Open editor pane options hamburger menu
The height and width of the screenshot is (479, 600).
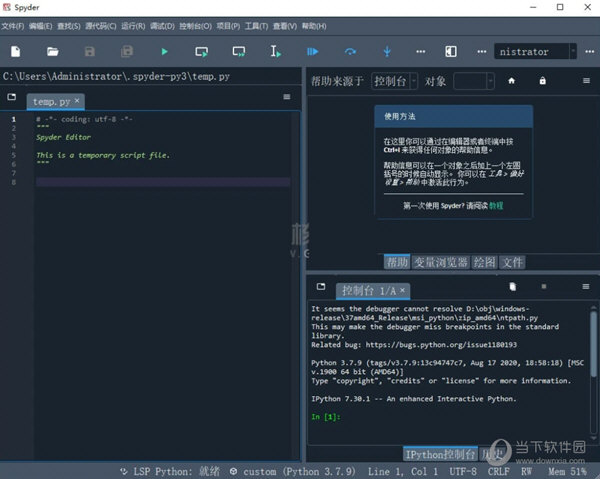(x=287, y=97)
